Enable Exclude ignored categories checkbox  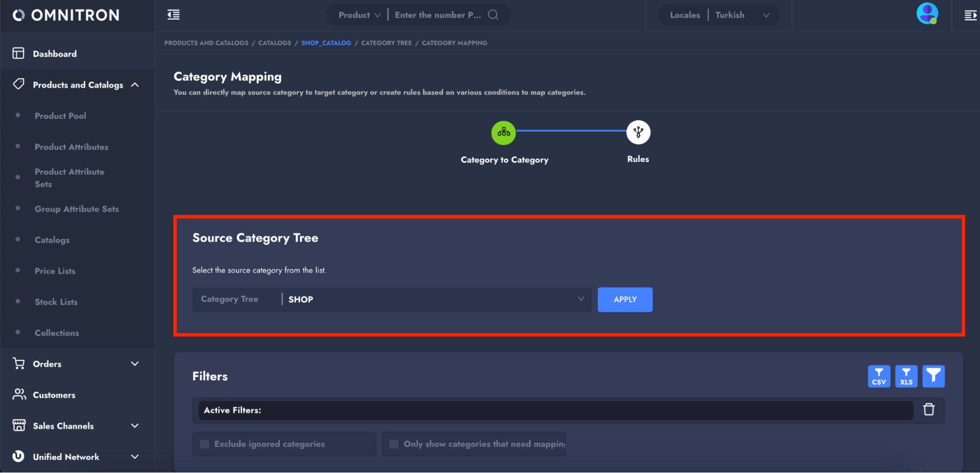205,444
